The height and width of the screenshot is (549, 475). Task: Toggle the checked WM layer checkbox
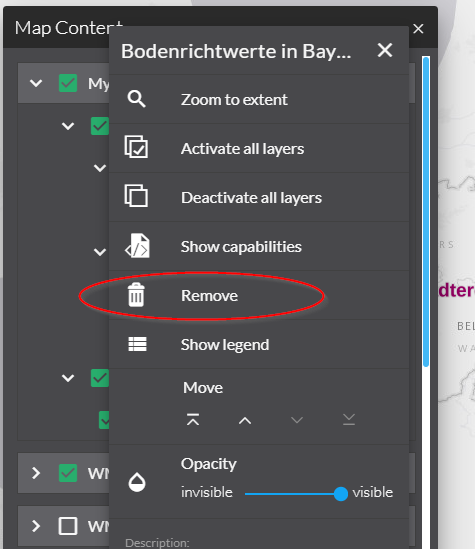tap(68, 473)
